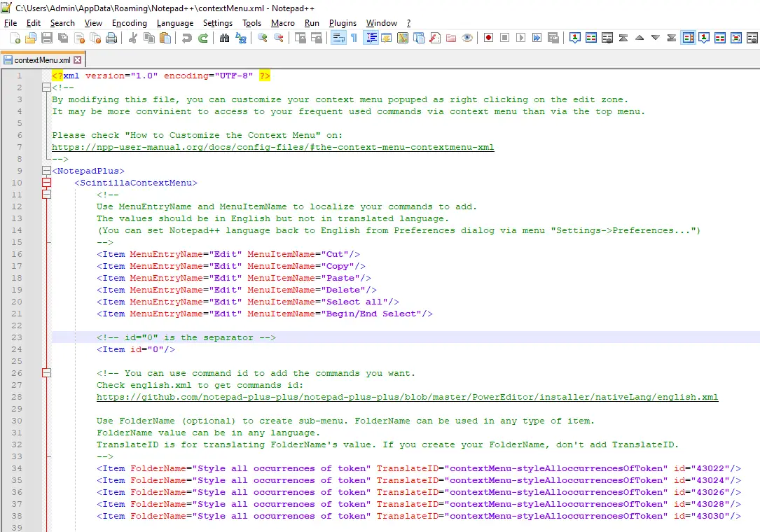Toggle Show All Characters pilcrow button
The image size is (760, 532).
click(x=354, y=38)
